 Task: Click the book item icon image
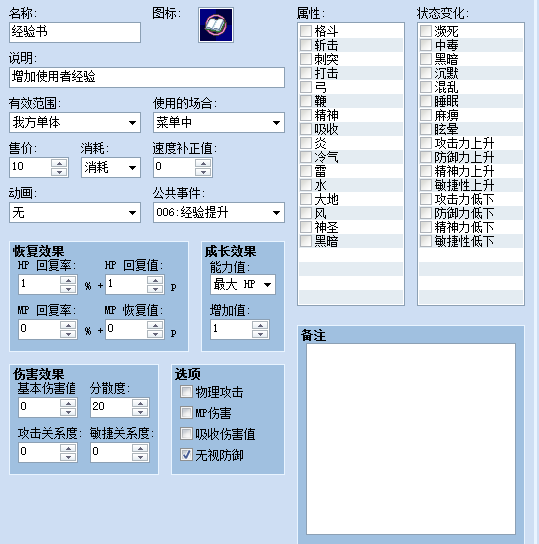tap(216, 25)
